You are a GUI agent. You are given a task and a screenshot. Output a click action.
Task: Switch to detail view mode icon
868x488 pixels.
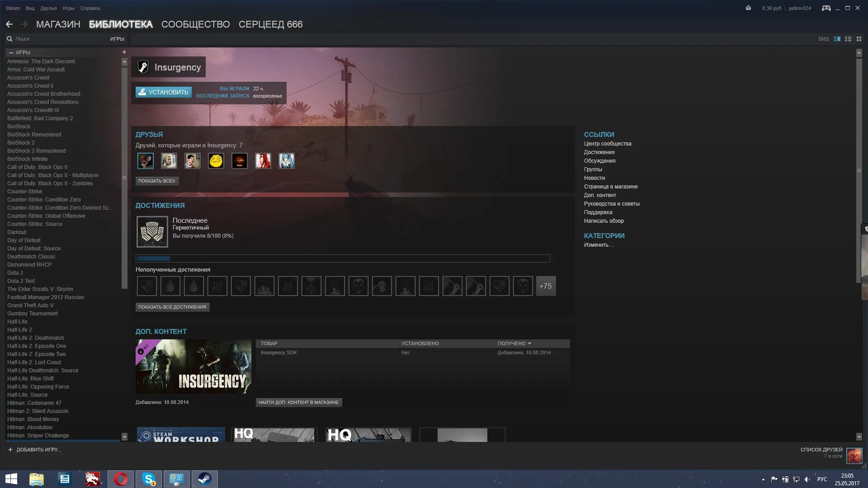(x=837, y=39)
